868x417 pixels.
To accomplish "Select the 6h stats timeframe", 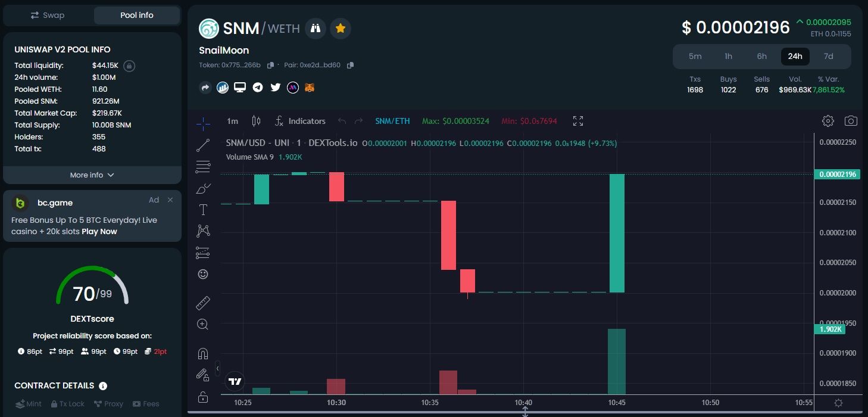I will pyautogui.click(x=762, y=56).
